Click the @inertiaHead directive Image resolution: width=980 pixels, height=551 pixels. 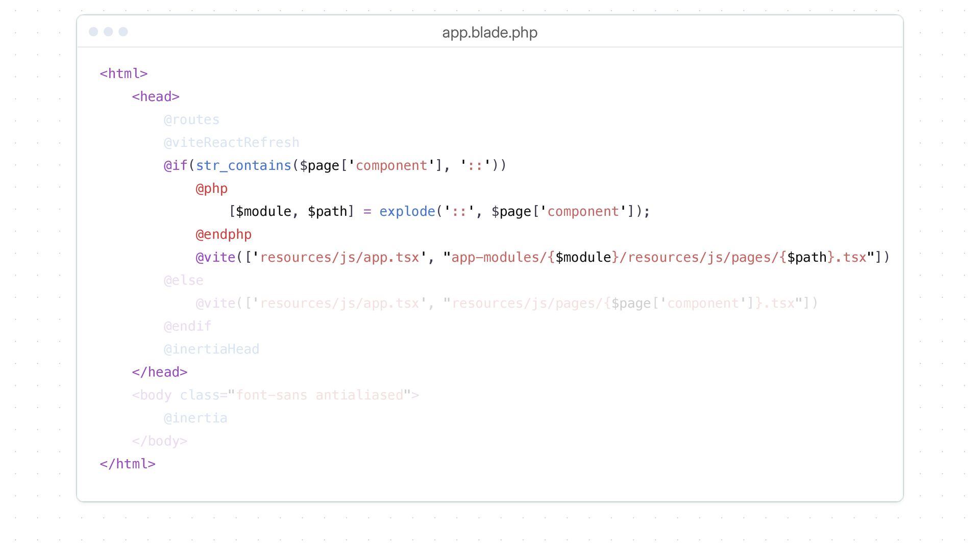(x=211, y=349)
